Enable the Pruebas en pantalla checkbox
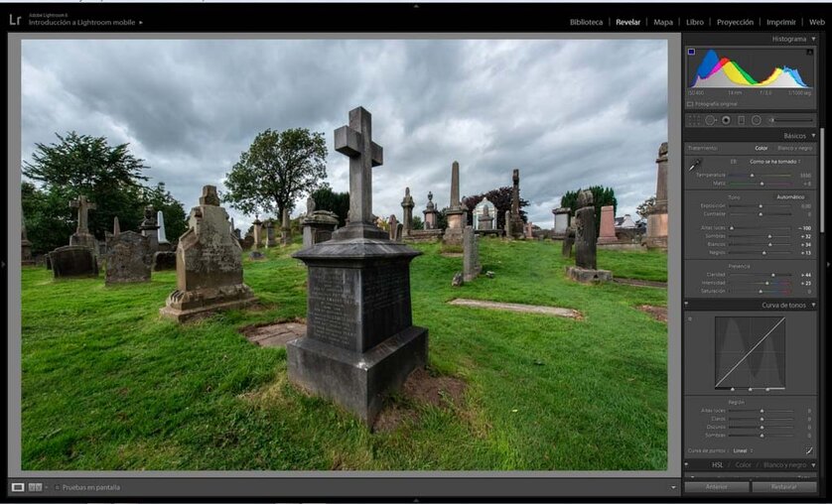Image resolution: width=832 pixels, height=504 pixels. point(58,487)
